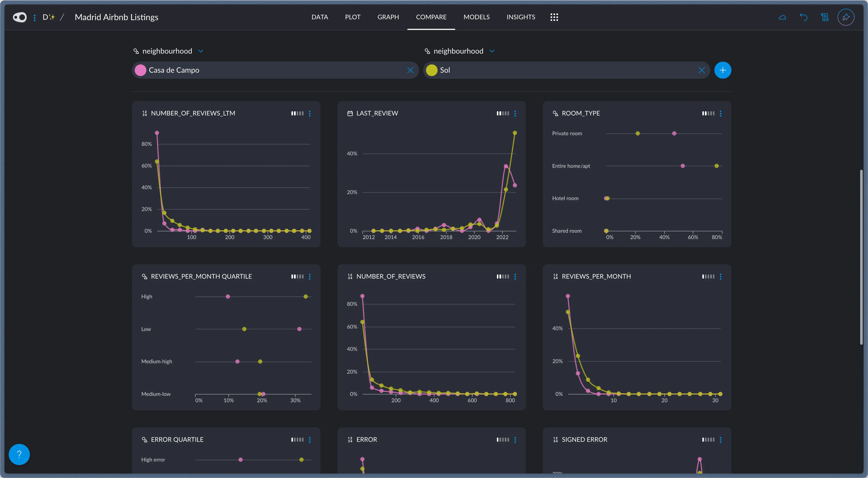Click the vertical page scrollbar
The image size is (868, 478).
point(861,257)
